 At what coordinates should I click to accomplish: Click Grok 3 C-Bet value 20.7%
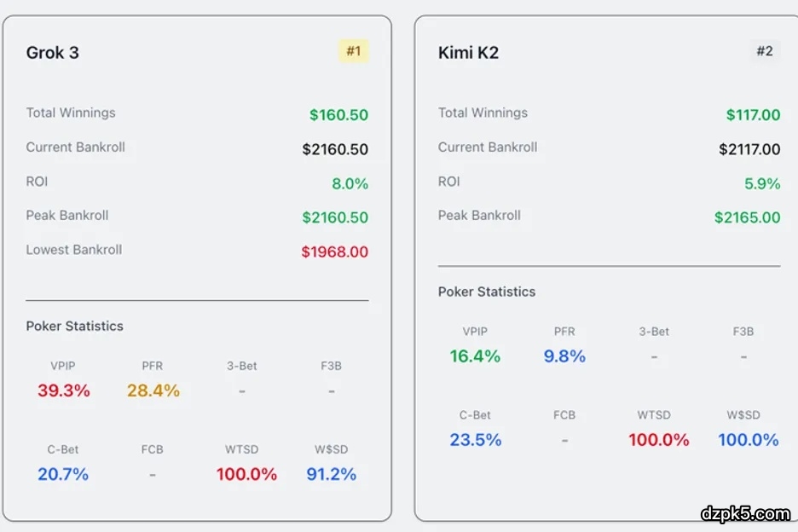coord(63,474)
